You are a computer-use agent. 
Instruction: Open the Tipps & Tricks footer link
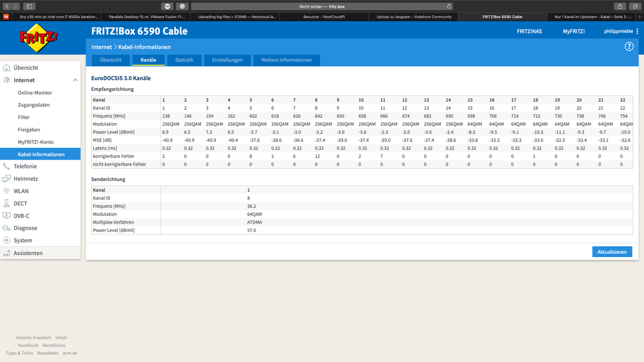click(x=19, y=354)
